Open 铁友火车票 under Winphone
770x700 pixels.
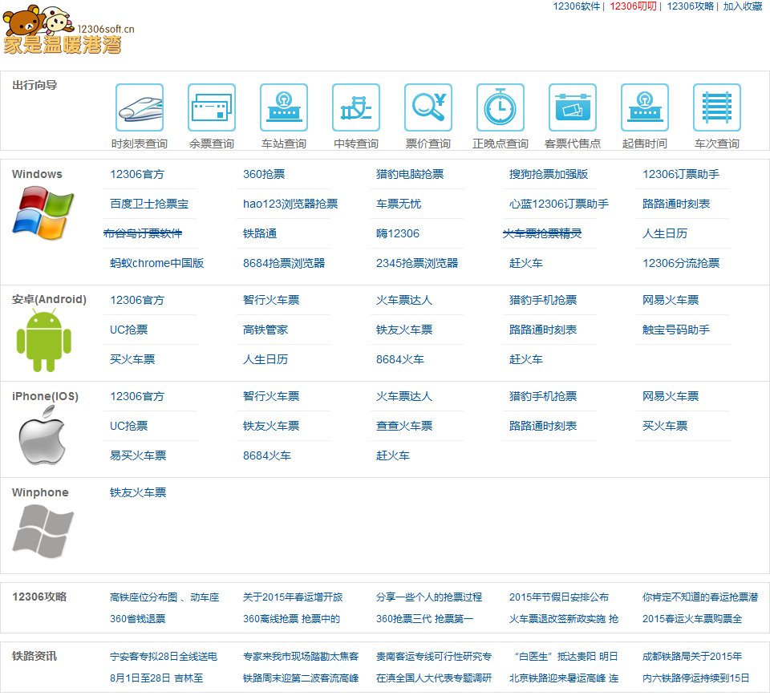coord(138,492)
